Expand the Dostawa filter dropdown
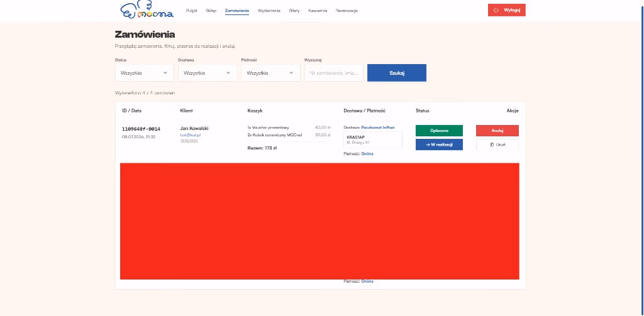The height and width of the screenshot is (316, 644). (x=208, y=73)
